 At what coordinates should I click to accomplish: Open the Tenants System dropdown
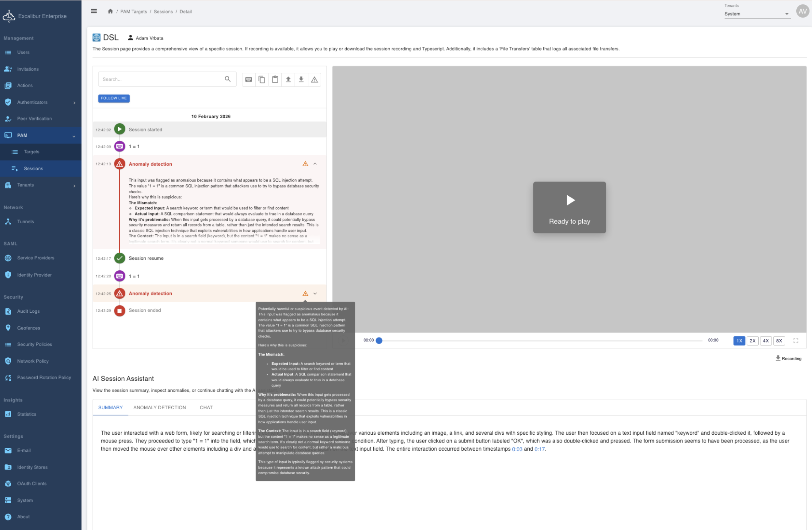(757, 14)
